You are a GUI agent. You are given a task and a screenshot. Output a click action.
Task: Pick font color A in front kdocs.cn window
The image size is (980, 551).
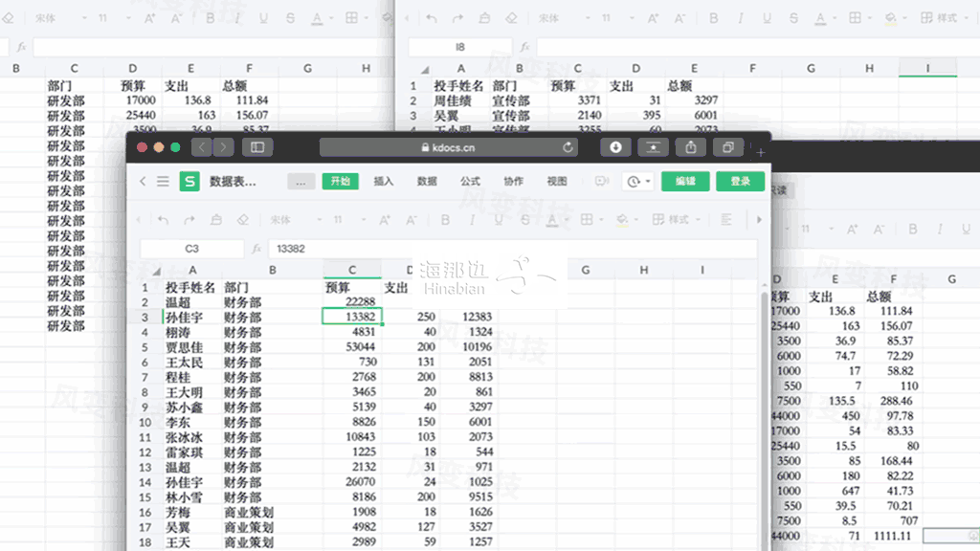pyautogui.click(x=552, y=220)
